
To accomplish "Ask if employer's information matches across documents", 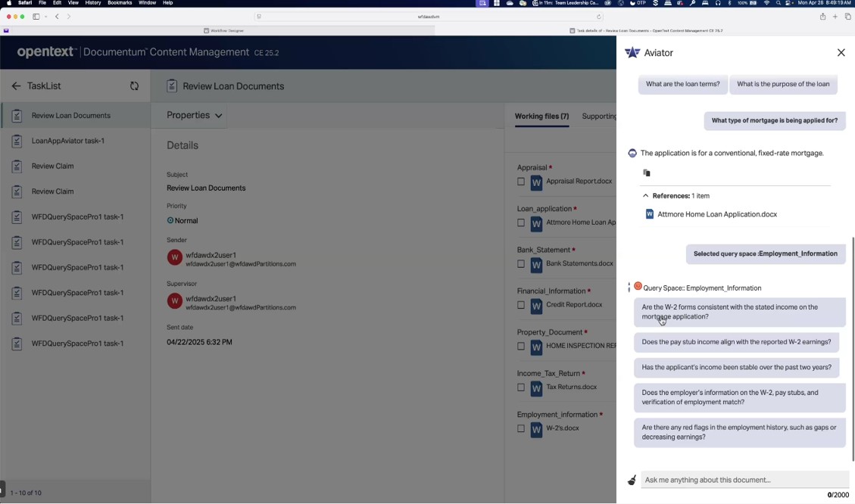I will point(739,397).
